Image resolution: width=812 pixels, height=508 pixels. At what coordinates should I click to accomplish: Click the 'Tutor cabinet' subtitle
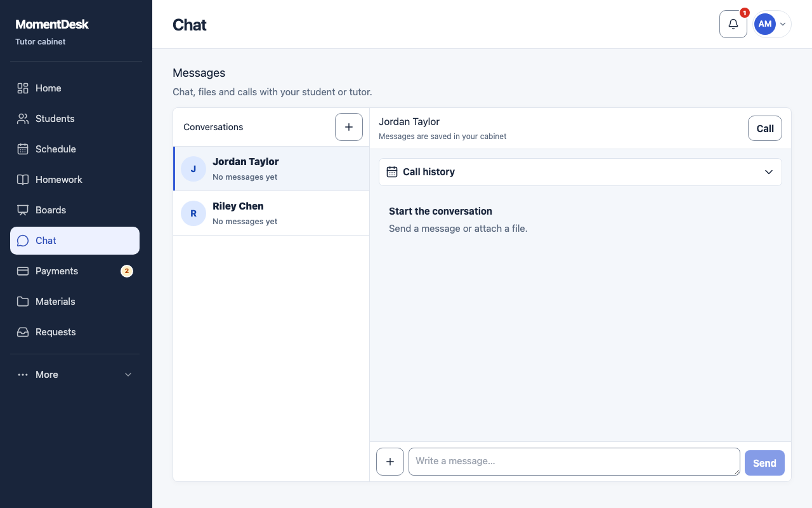coord(41,42)
